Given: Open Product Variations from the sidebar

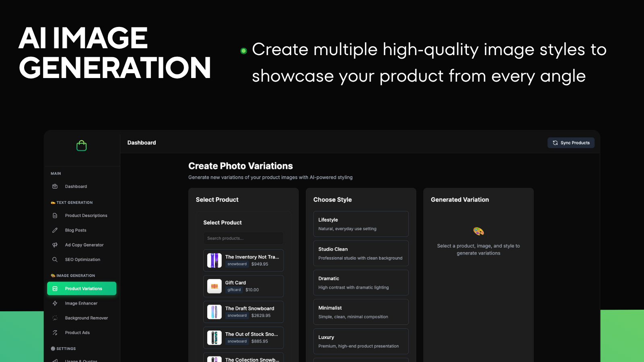Looking at the screenshot, I should (x=82, y=288).
